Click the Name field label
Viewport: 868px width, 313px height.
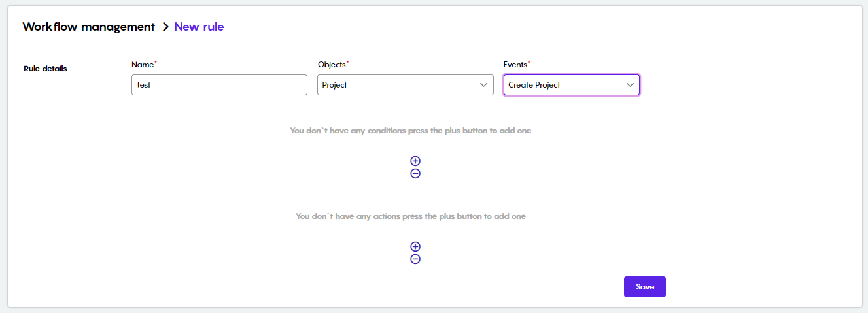point(143,65)
